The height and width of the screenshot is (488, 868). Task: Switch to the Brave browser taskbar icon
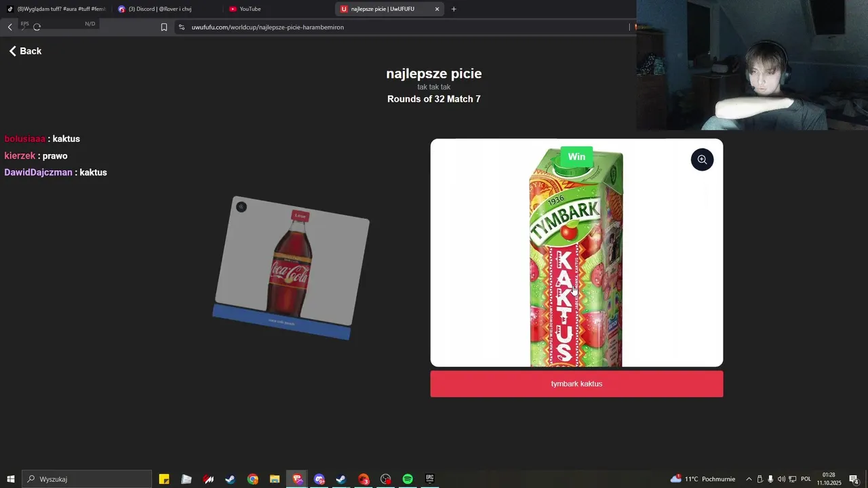point(297,479)
